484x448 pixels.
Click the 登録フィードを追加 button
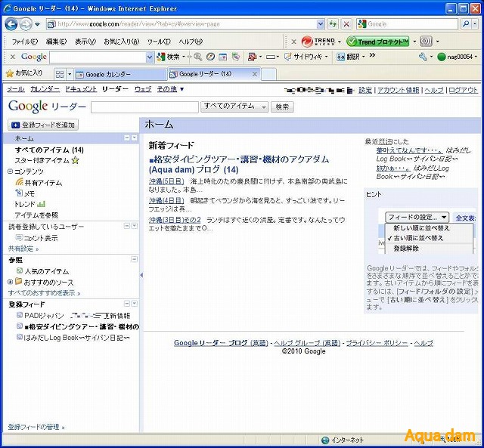(43, 125)
